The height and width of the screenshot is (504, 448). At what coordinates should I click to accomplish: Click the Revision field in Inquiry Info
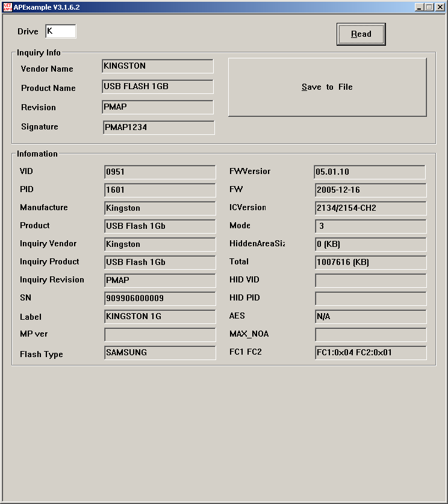(x=158, y=107)
